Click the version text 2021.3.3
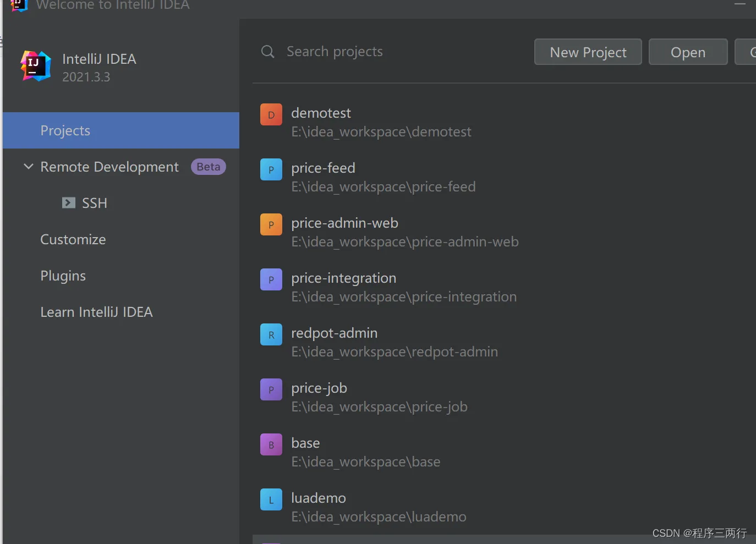The width and height of the screenshot is (756, 544). click(86, 77)
